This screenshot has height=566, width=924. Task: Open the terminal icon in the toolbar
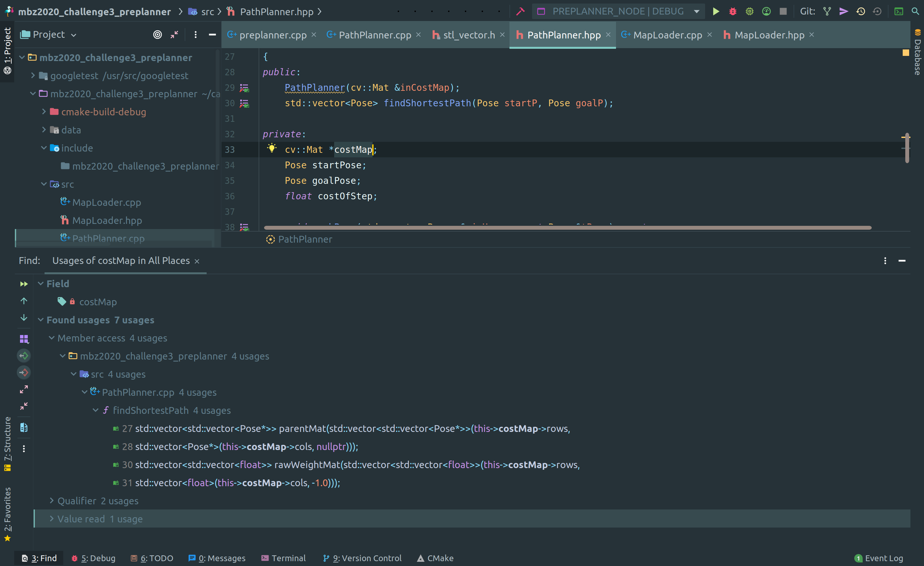[x=898, y=11]
